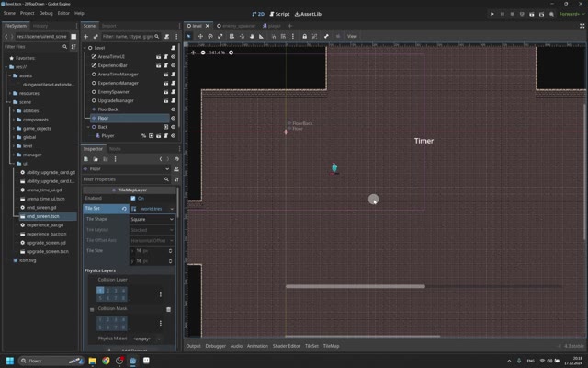Switch to the Script workspace
The width and height of the screenshot is (588, 368).
(279, 14)
